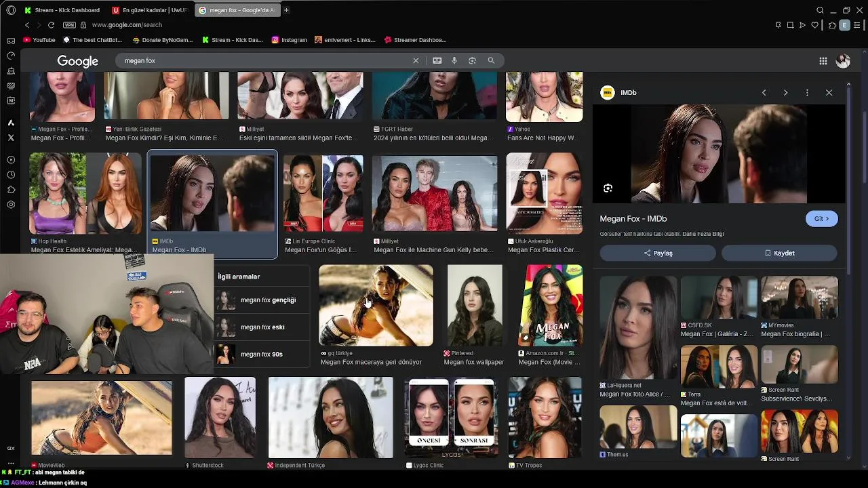This screenshot has width=868, height=488.
Task: Open on-screen keyboard input tool
Action: 437,60
